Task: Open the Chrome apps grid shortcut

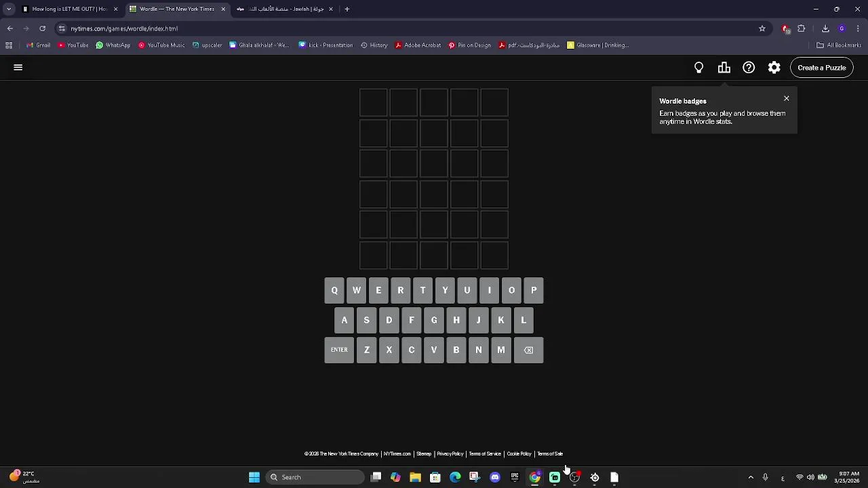Action: [9, 45]
